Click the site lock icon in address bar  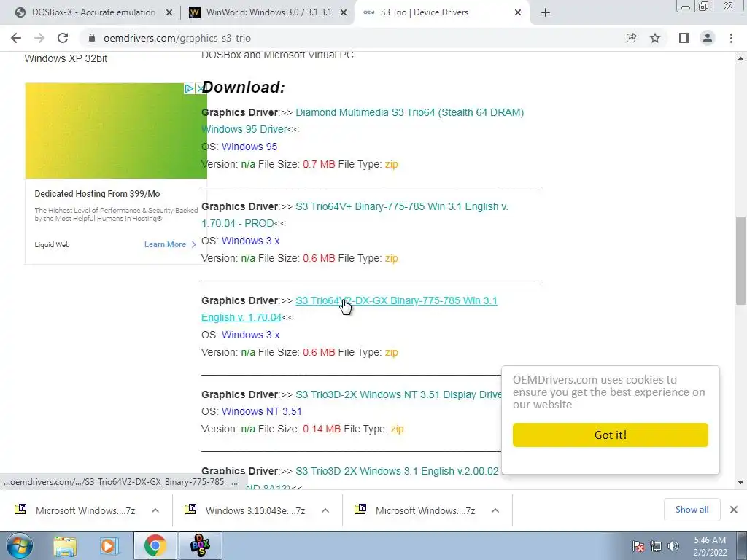pyautogui.click(x=92, y=38)
